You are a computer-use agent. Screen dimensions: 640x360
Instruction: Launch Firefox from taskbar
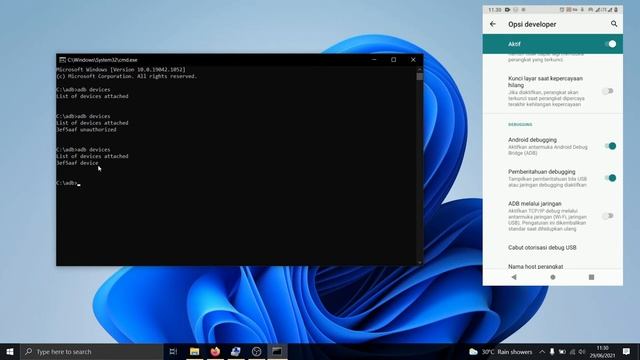(215, 351)
